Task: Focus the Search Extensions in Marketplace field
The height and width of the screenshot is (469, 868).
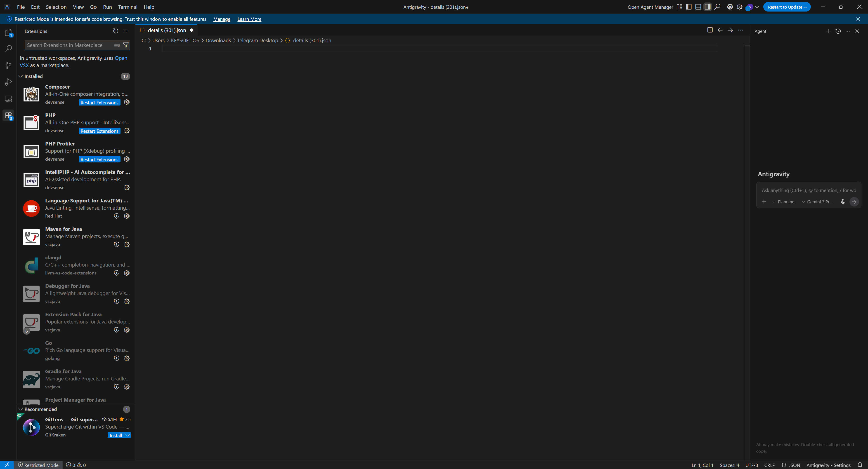Action: pyautogui.click(x=67, y=45)
